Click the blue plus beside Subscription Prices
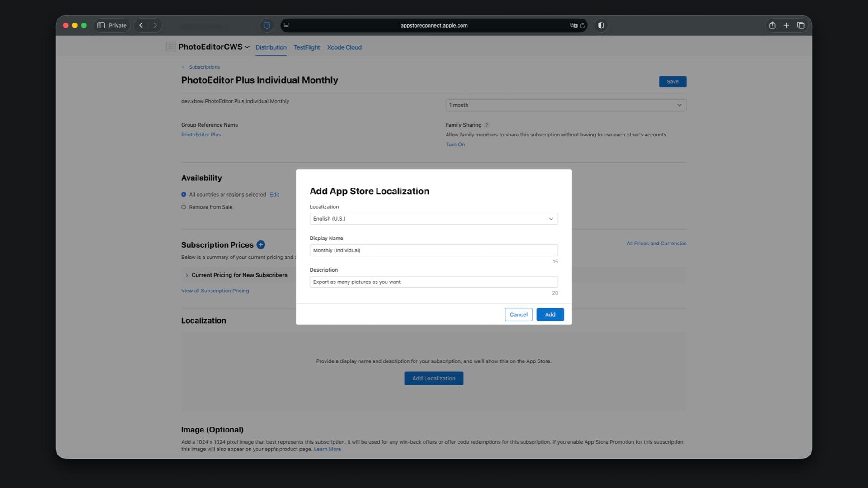 [x=261, y=244]
